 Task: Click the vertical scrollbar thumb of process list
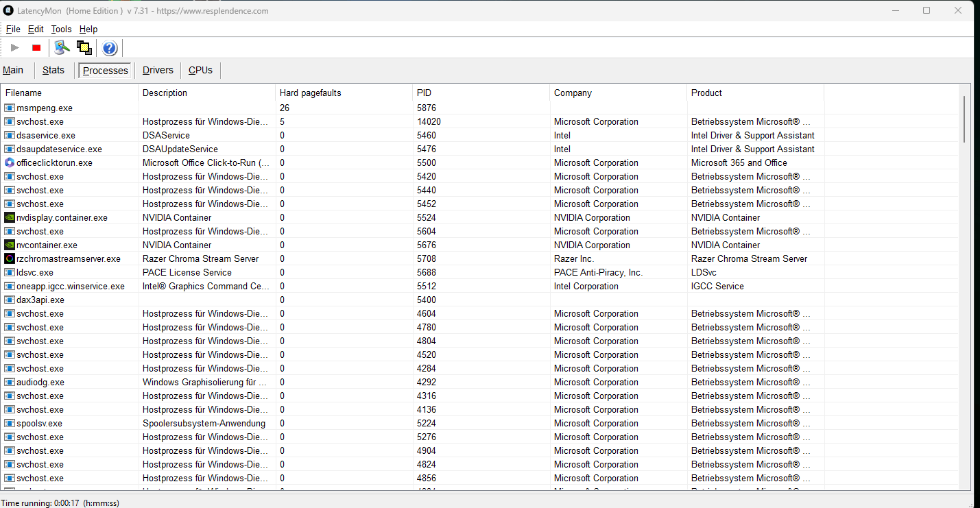[965, 119]
